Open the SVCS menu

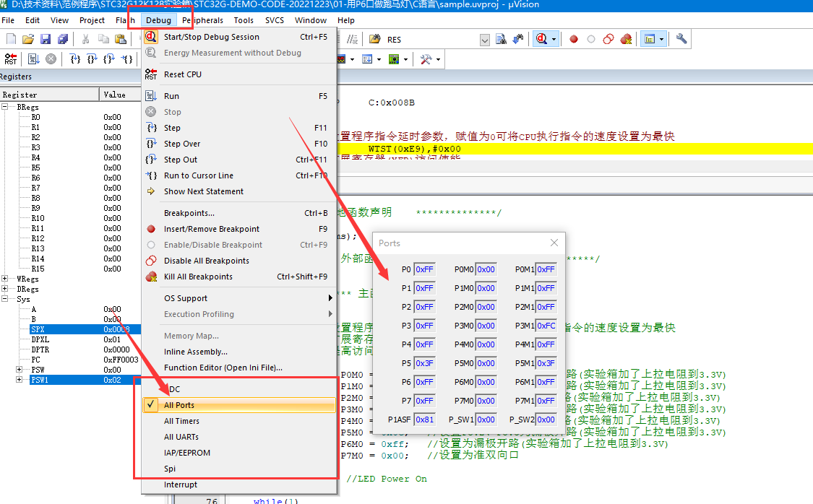pos(275,20)
